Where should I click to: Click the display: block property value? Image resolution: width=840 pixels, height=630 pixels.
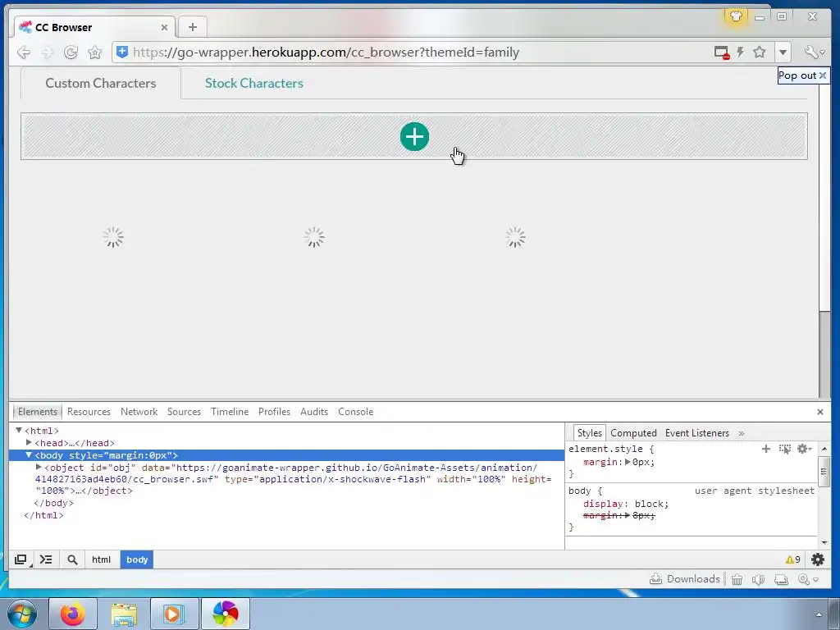[x=651, y=504]
